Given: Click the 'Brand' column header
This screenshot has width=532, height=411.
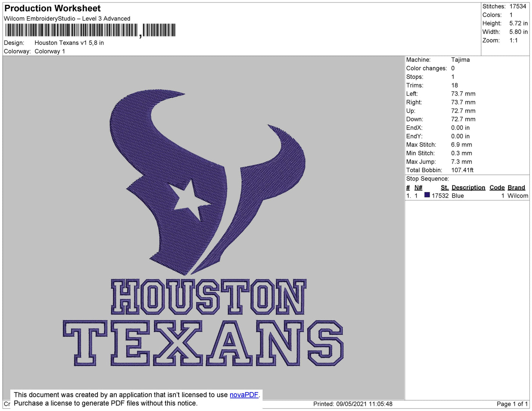Looking at the screenshot, I should click(x=516, y=187).
